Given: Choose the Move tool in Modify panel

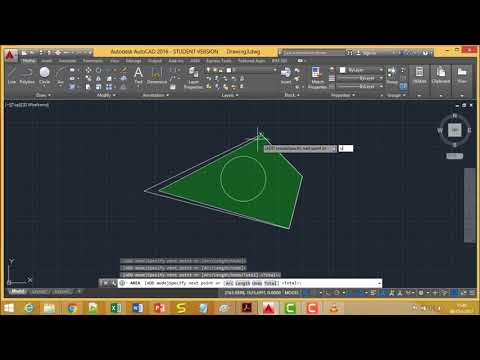Looking at the screenshot, I should [88, 70].
